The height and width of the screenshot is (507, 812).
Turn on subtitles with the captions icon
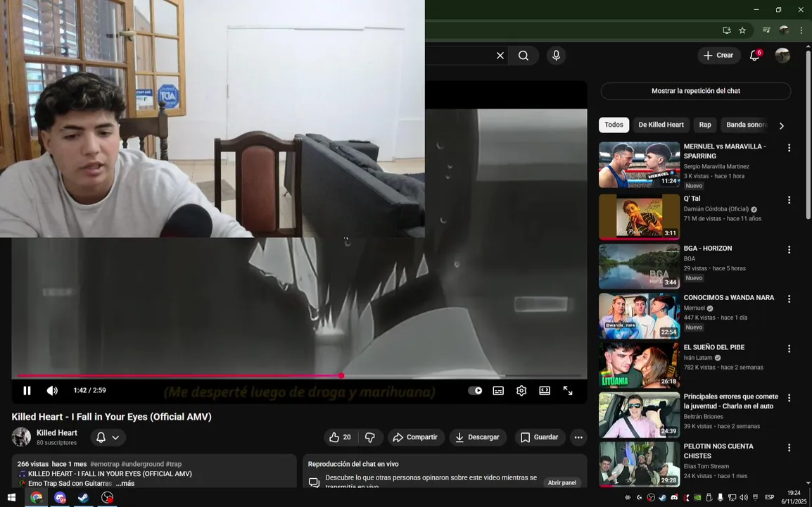point(498,391)
